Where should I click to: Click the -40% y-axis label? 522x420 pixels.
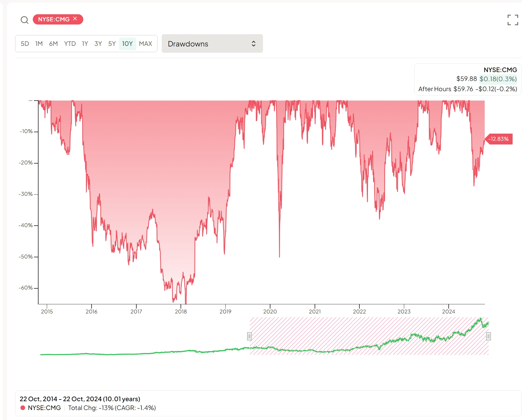[26, 225]
